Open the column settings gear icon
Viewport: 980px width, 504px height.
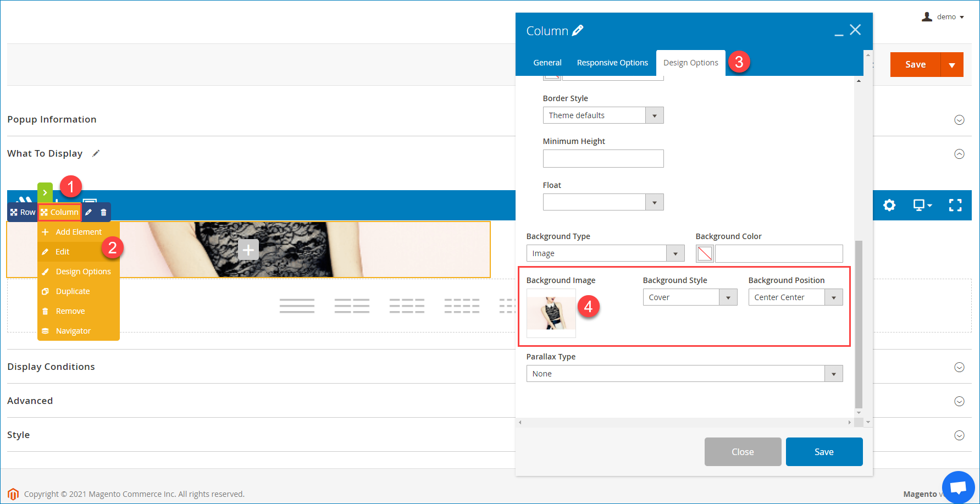tap(890, 205)
